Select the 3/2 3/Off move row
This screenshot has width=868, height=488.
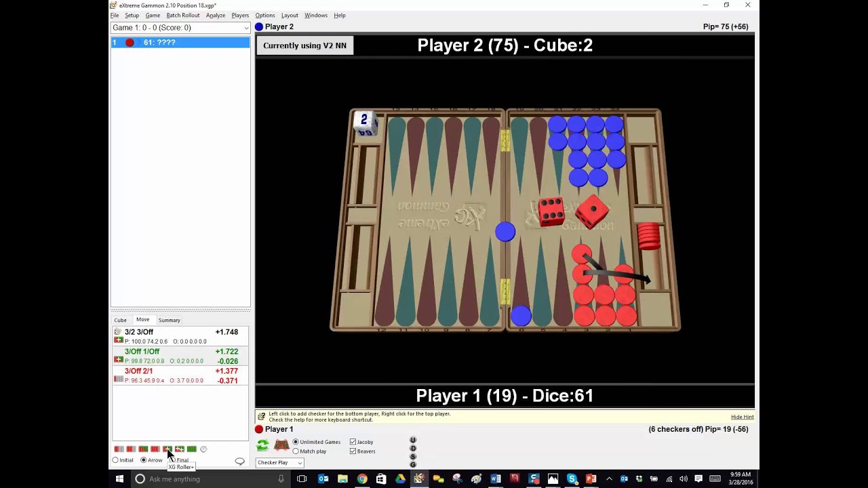(180, 336)
